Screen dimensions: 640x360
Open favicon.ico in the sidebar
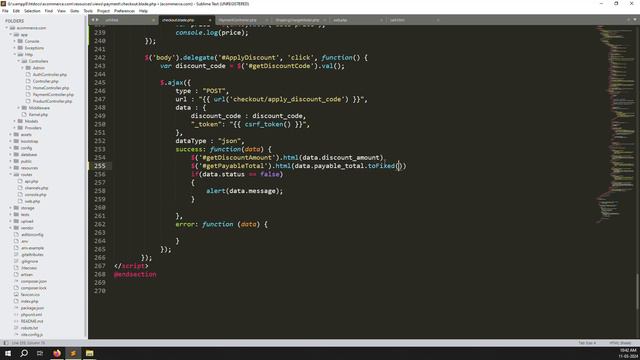[30, 295]
